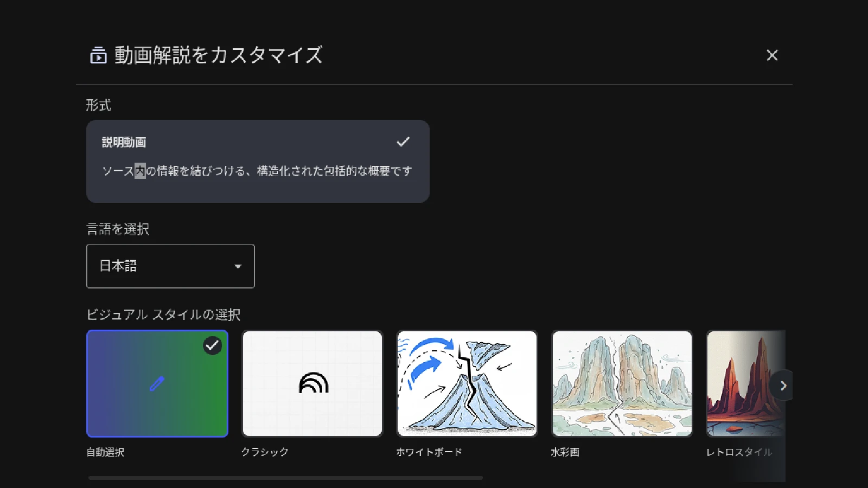Click the dropdown arrow in the language selector
868x488 pixels.
tap(238, 266)
